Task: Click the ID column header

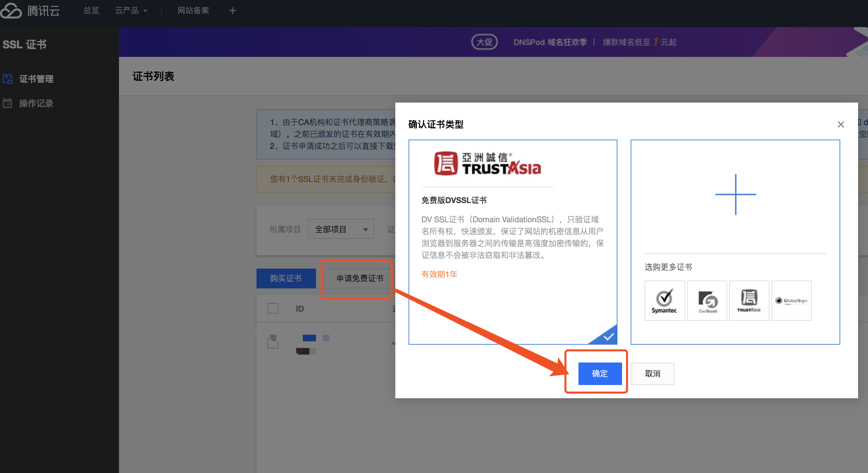Action: point(299,309)
